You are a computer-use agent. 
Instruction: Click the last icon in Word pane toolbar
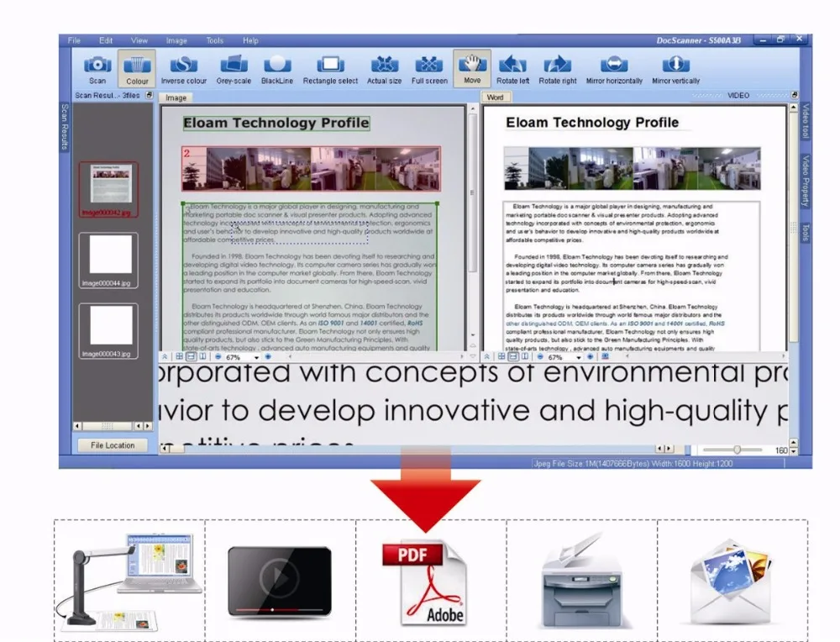[605, 356]
